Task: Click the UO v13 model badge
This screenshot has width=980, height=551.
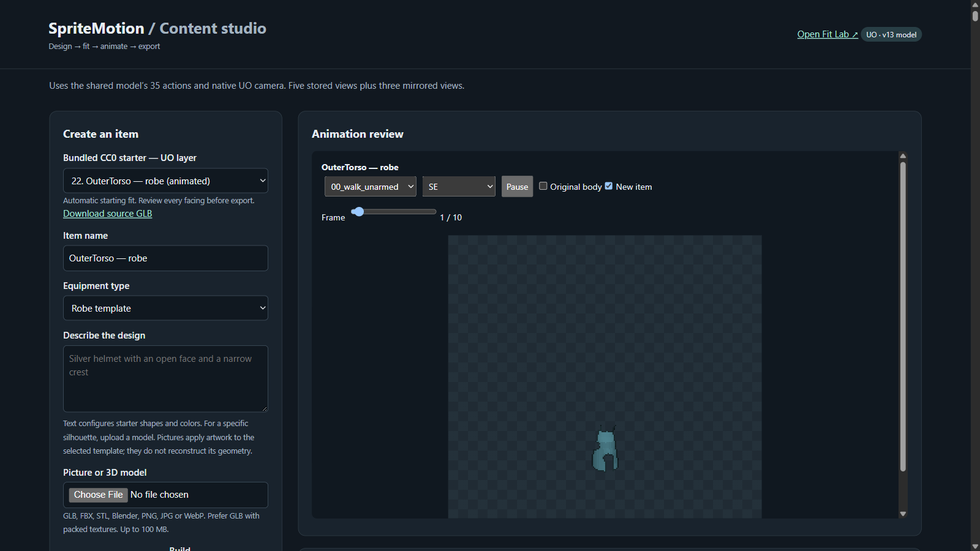Action: (x=891, y=34)
